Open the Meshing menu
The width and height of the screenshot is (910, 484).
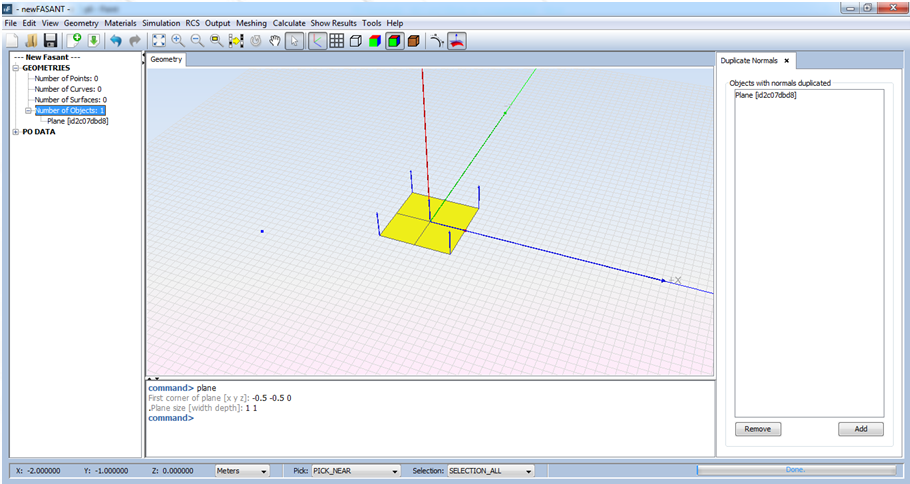click(251, 23)
